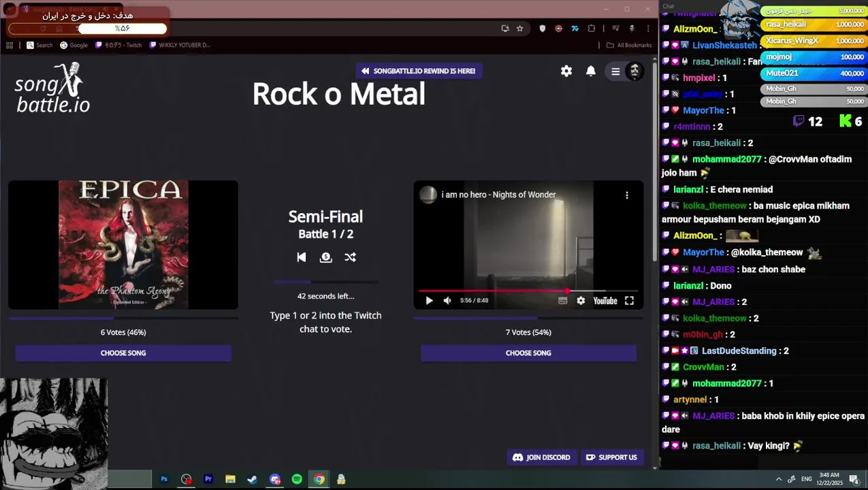This screenshot has width=868, height=490.
Task: Click the coin icon under Battle 1 / 2
Action: coord(326,257)
